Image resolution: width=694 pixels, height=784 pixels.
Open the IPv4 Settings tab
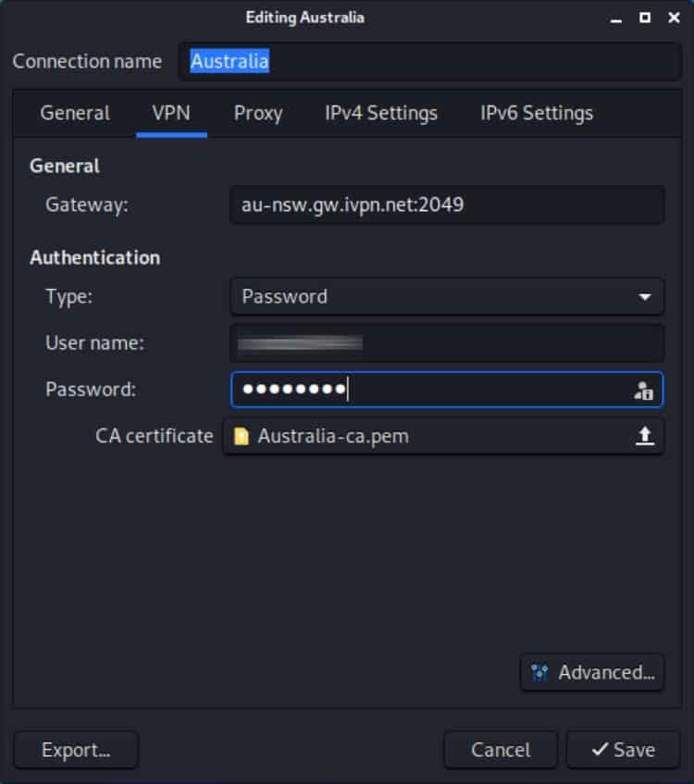[381, 114]
